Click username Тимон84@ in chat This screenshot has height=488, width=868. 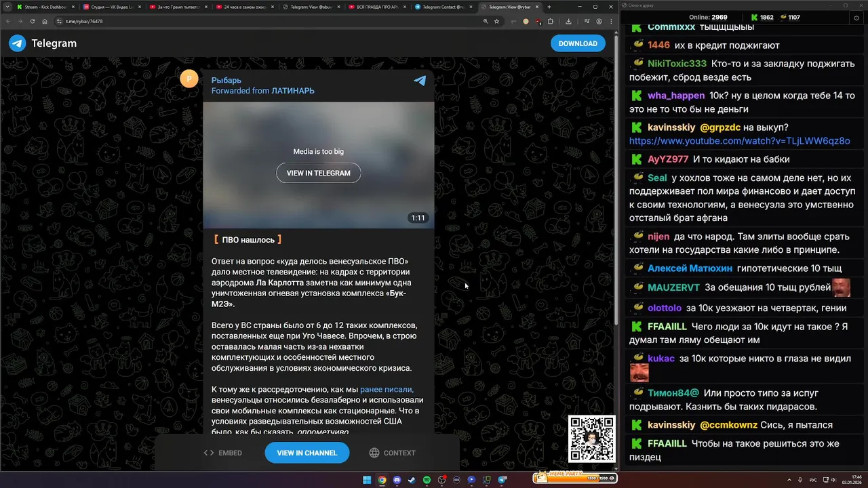pyautogui.click(x=673, y=393)
